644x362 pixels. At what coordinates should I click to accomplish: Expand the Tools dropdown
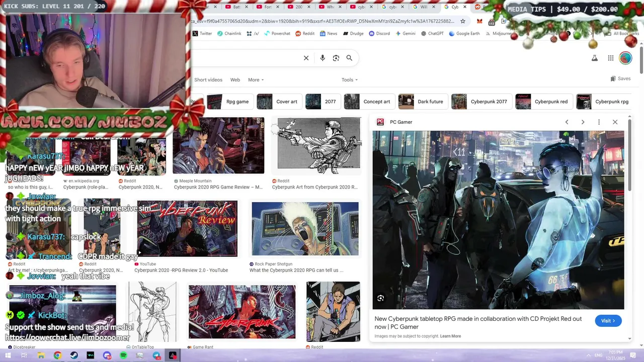tap(350, 80)
